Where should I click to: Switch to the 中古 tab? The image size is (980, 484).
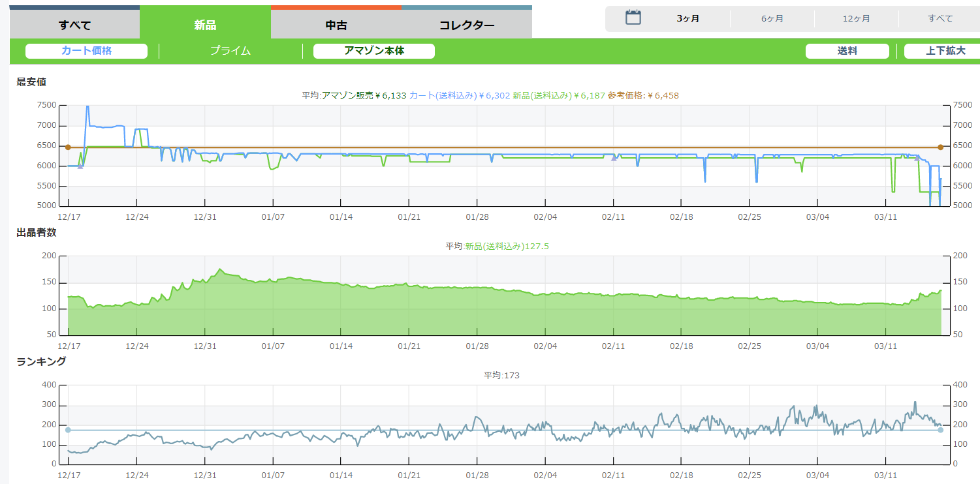336,25
